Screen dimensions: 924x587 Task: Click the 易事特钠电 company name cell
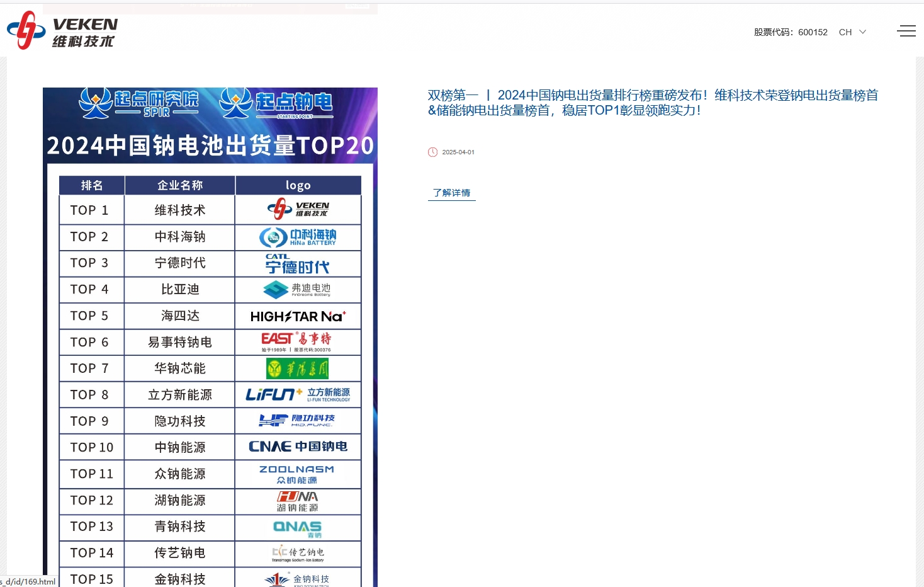coord(180,342)
